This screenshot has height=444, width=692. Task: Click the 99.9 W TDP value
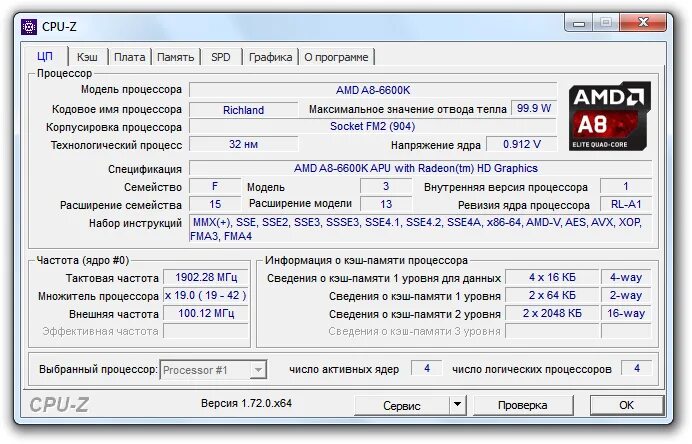pos(534,108)
